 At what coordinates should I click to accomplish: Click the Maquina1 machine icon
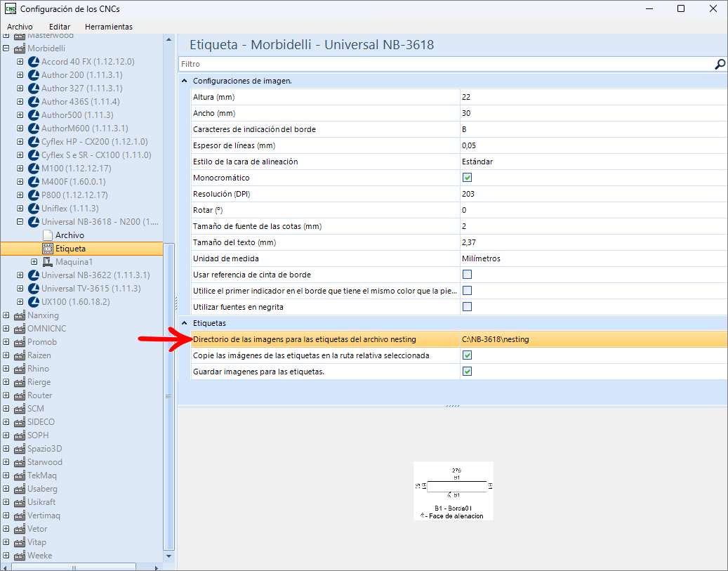pos(47,261)
